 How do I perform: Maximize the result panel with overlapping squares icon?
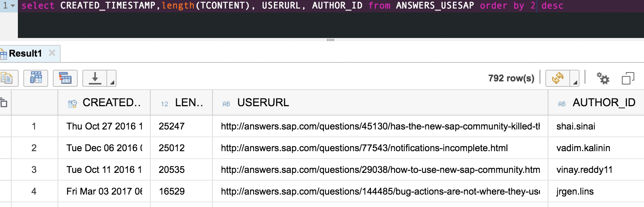point(628,78)
